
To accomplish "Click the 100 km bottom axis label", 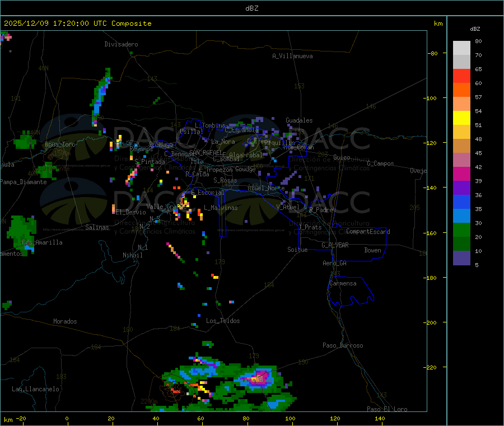I will click(x=290, y=418).
